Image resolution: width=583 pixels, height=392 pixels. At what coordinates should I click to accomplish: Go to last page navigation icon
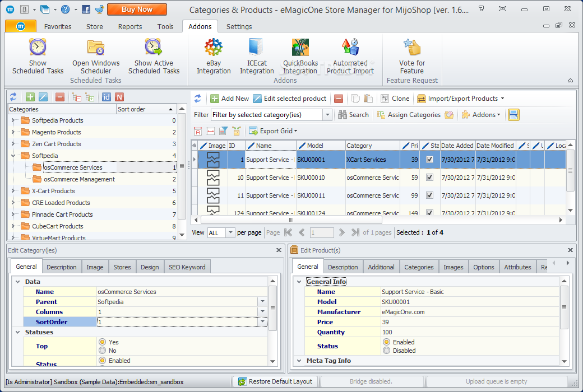(355, 232)
